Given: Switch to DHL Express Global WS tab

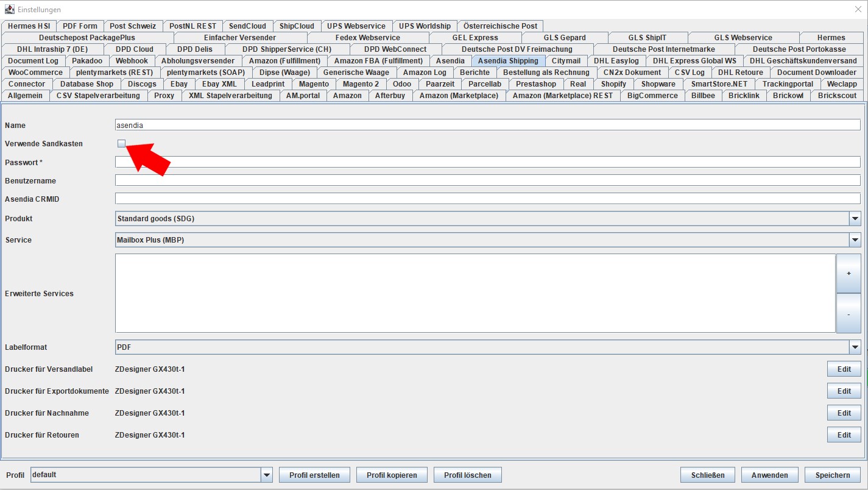Looking at the screenshot, I should pyautogui.click(x=694, y=61).
